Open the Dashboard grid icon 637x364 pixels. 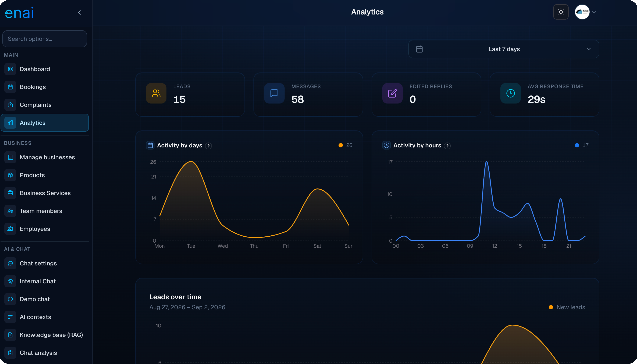tap(10, 69)
